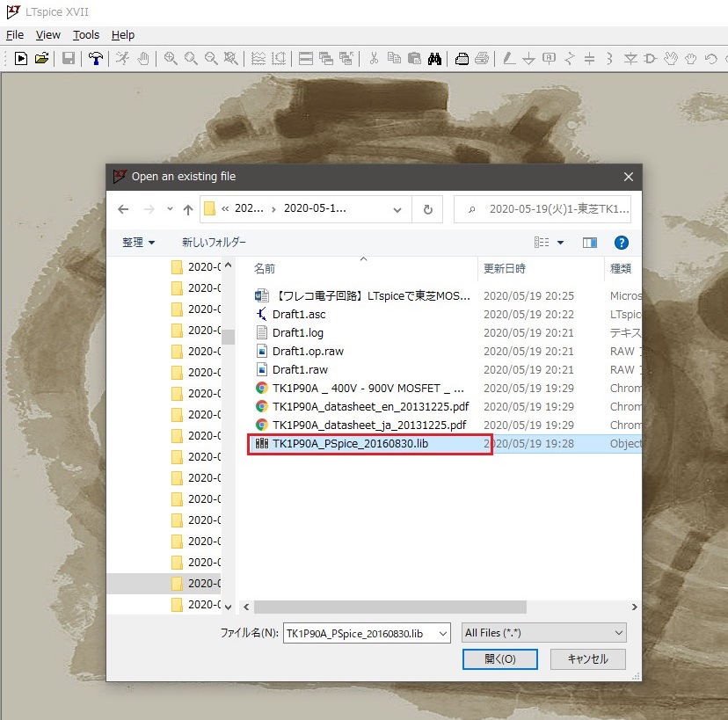Click the Save toolbar icon

pos(69,59)
